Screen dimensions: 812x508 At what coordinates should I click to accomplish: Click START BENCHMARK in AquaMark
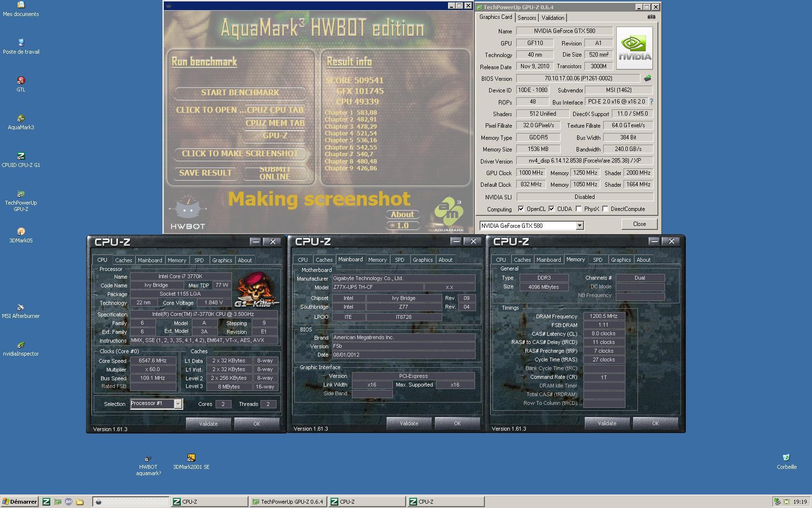click(240, 92)
